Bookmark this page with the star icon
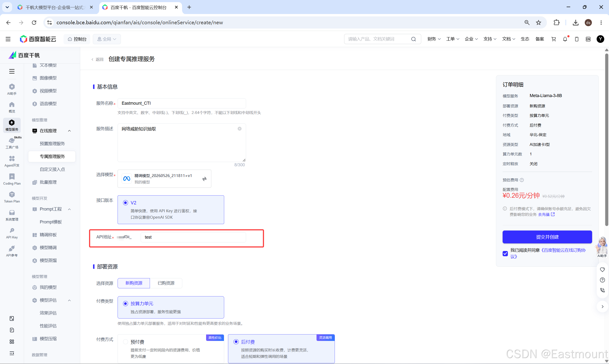 point(539,23)
